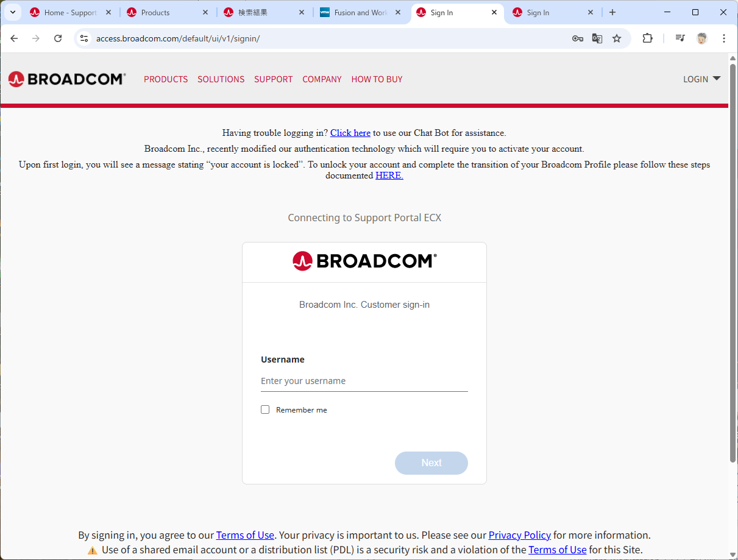The width and height of the screenshot is (738, 560).
Task: View site information icon in address bar
Action: [x=85, y=38]
